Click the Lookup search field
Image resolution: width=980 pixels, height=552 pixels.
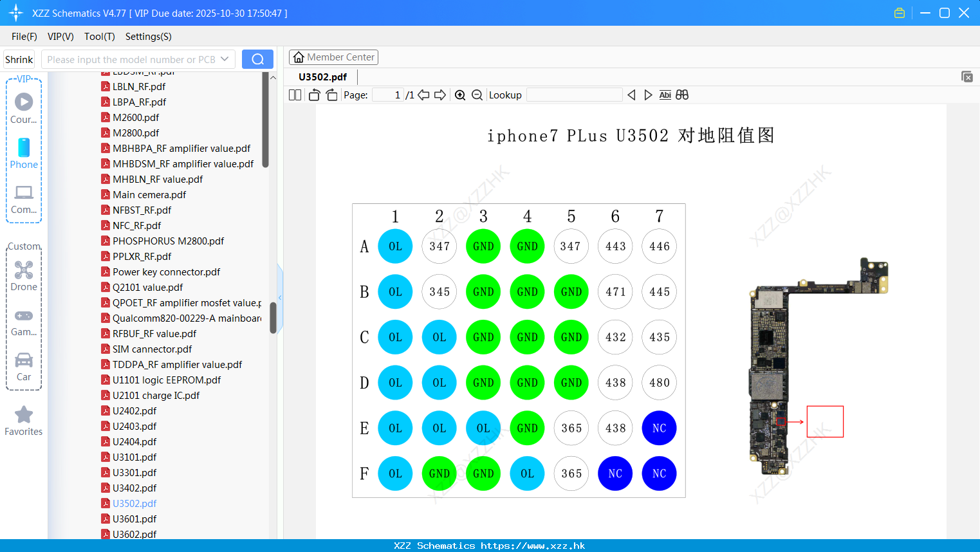click(x=575, y=95)
